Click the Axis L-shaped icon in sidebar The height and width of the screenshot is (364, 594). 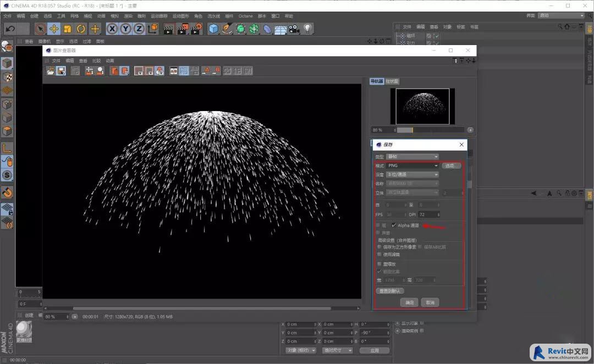click(7, 148)
